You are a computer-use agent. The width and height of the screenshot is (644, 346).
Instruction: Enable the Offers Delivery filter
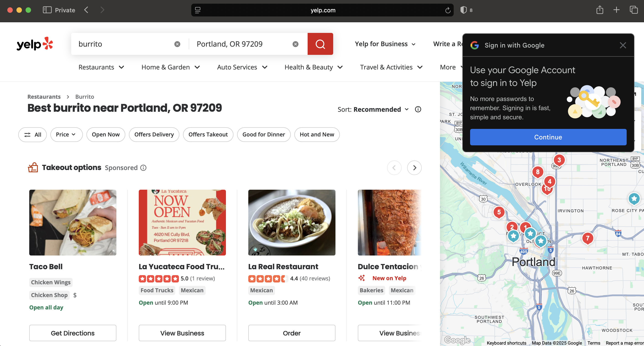click(154, 134)
